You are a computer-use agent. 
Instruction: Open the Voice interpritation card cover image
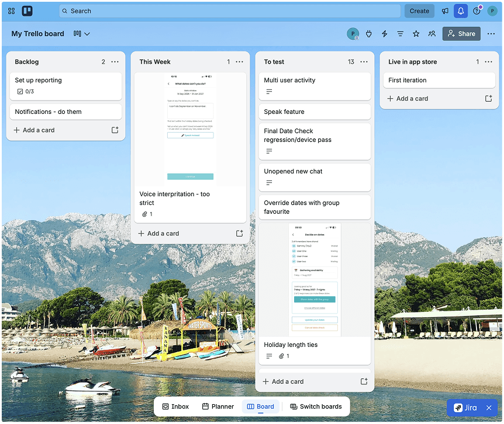click(190, 129)
